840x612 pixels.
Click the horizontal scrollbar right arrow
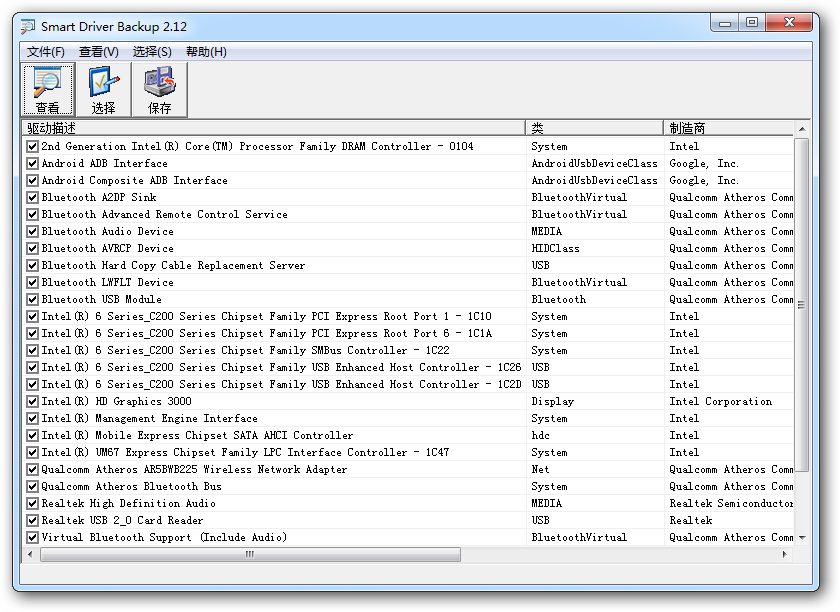785,554
